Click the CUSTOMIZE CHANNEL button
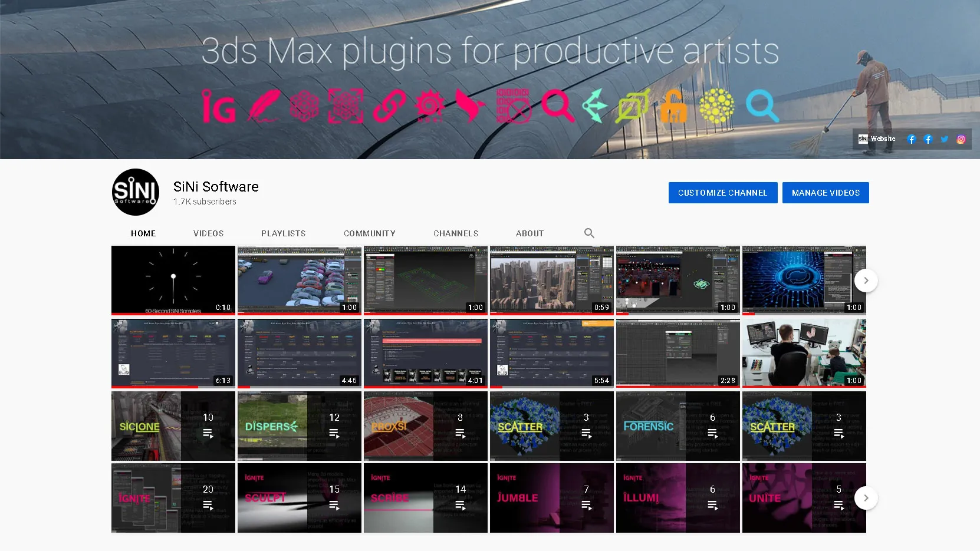The width and height of the screenshot is (980, 551). coord(723,193)
